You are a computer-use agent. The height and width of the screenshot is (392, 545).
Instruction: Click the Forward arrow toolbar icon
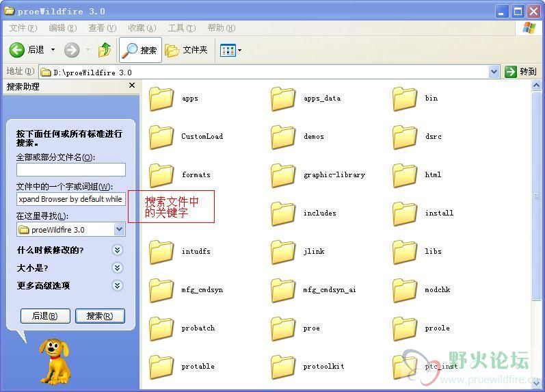[x=72, y=50]
